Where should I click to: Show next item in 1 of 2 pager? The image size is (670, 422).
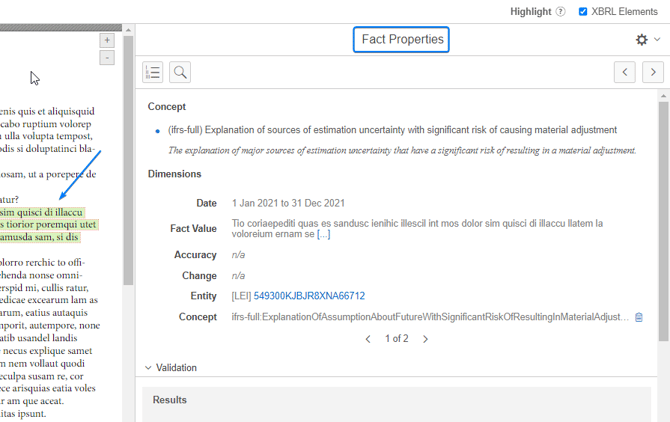click(425, 339)
